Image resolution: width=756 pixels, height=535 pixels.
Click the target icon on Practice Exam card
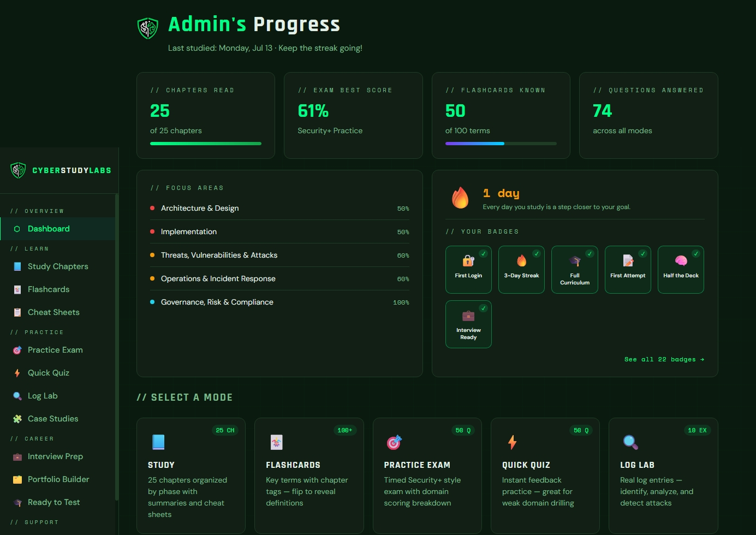tap(394, 442)
